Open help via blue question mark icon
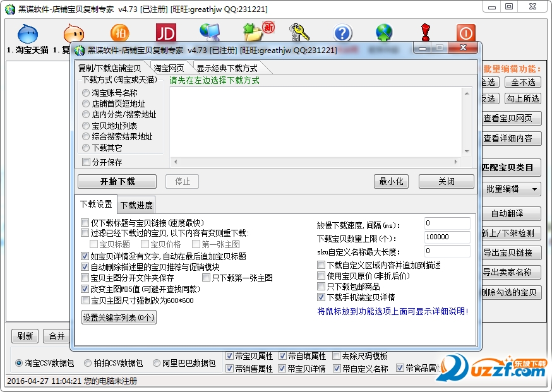The width and height of the screenshot is (552, 392). coord(342,33)
